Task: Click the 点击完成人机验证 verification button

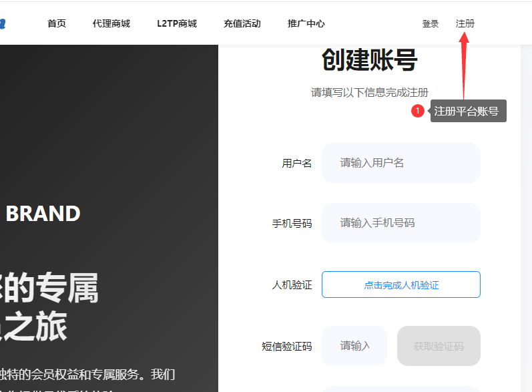Action: pos(401,284)
